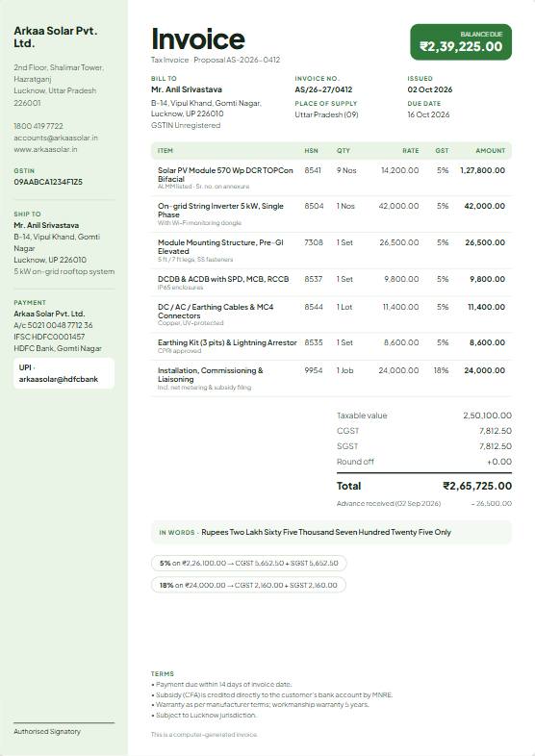The height and width of the screenshot is (756, 535).
Task: Click the 5% GST breakdown pill
Action: [x=249, y=563]
